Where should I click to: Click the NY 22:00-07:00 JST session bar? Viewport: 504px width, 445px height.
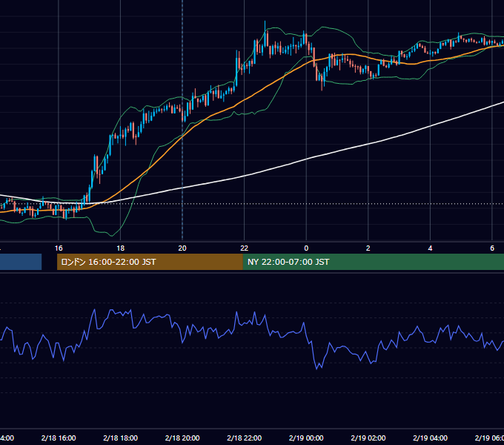[373, 262]
